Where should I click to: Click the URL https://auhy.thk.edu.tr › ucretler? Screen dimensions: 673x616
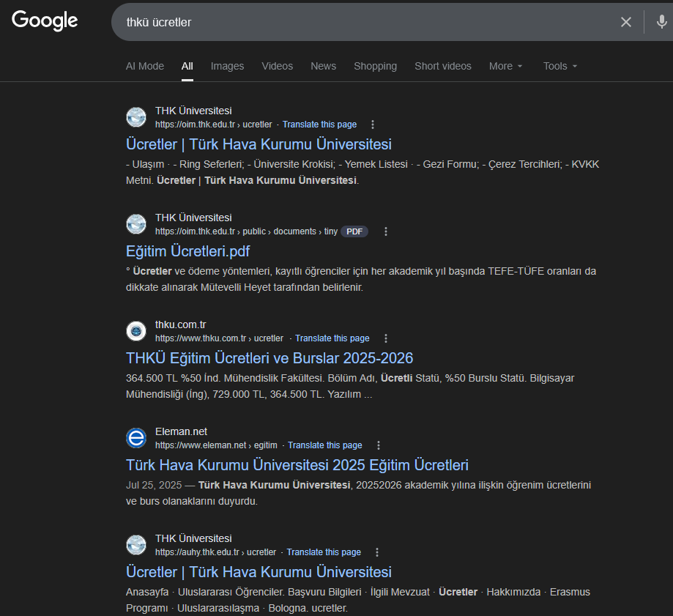pyautogui.click(x=215, y=552)
